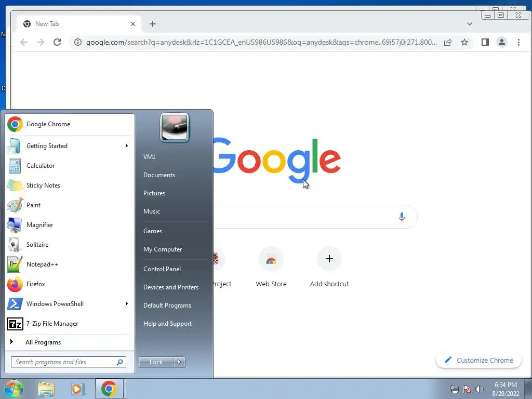Image resolution: width=532 pixels, height=399 pixels.
Task: Open Action Center flag icon
Action: [467, 389]
